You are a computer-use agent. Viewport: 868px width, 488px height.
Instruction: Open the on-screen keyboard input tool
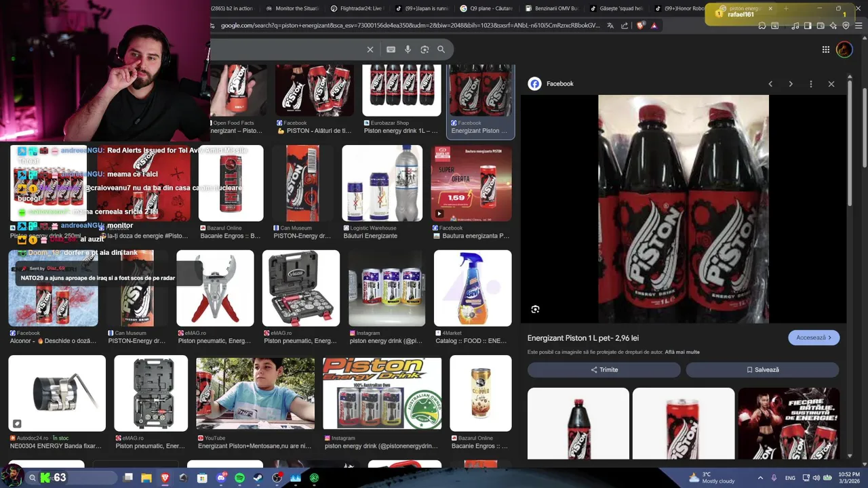tap(391, 49)
